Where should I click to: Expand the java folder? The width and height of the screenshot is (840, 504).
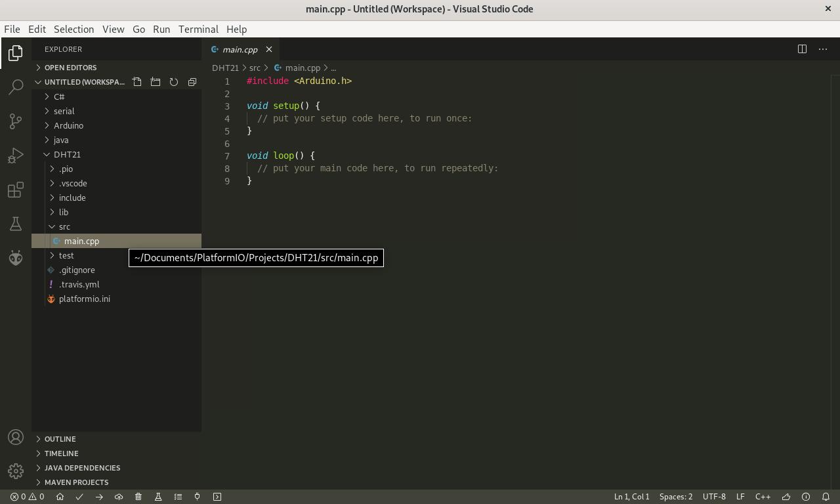116,140
